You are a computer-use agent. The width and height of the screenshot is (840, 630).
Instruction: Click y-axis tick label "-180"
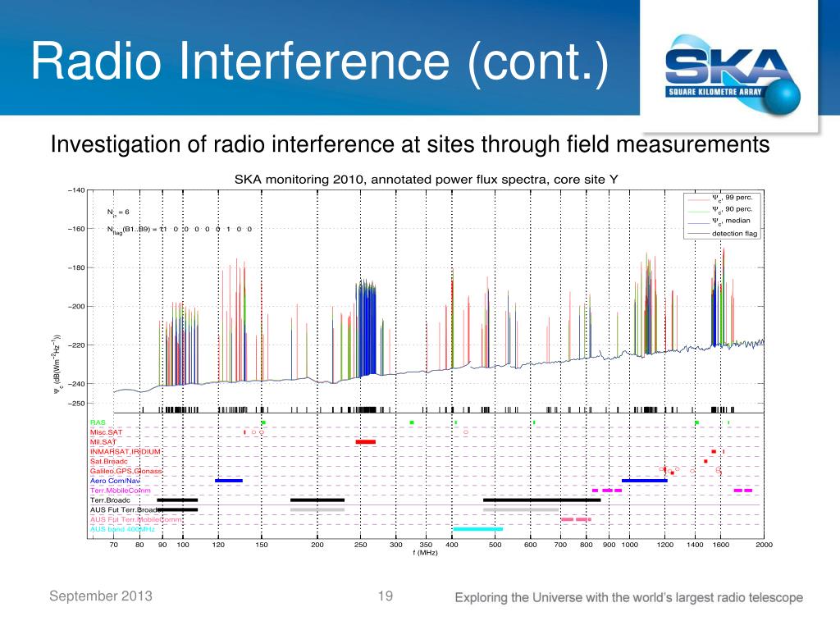[76, 267]
